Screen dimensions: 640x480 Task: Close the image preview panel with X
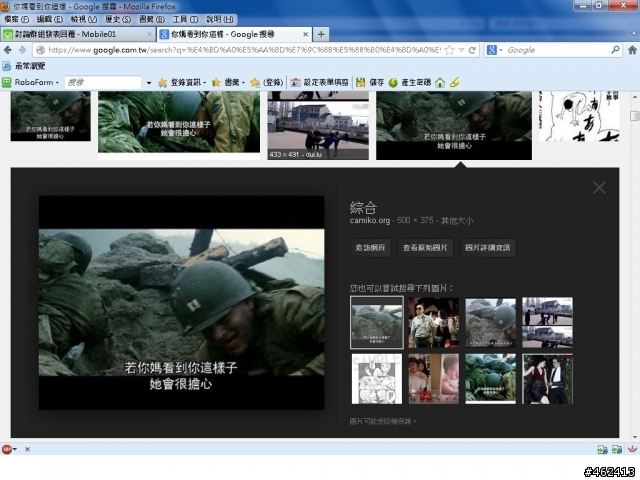pyautogui.click(x=599, y=187)
